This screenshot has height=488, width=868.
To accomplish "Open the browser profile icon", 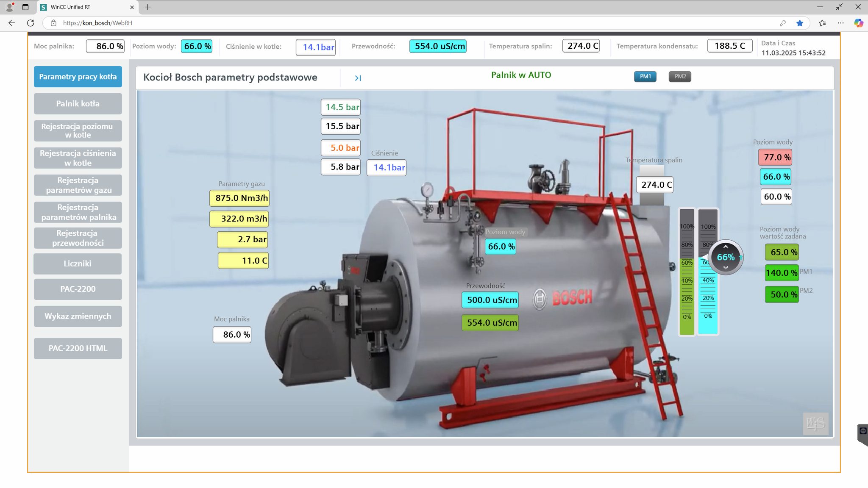I will point(10,7).
